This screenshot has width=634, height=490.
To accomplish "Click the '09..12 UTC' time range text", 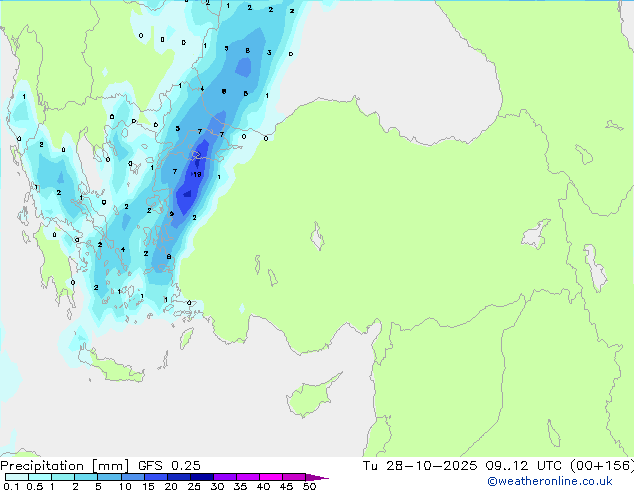I will (523, 466).
